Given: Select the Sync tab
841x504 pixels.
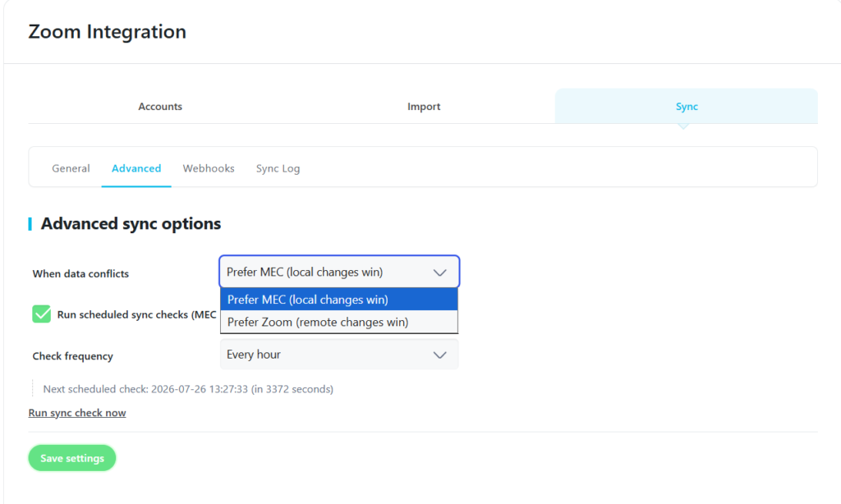Looking at the screenshot, I should pos(687,106).
